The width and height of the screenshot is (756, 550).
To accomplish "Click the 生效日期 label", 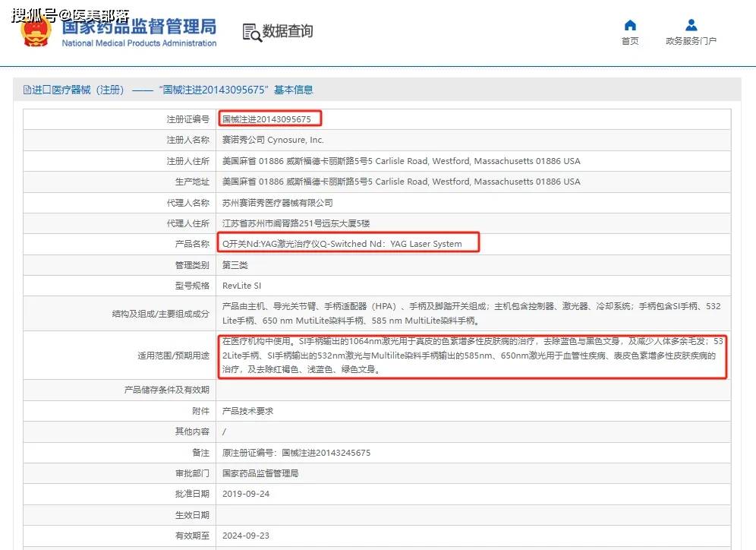I will (192, 515).
